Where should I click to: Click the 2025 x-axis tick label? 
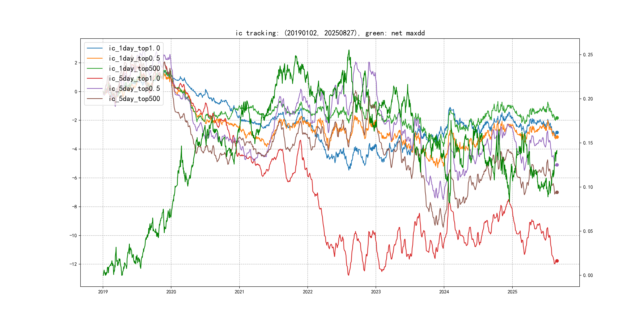512,292
